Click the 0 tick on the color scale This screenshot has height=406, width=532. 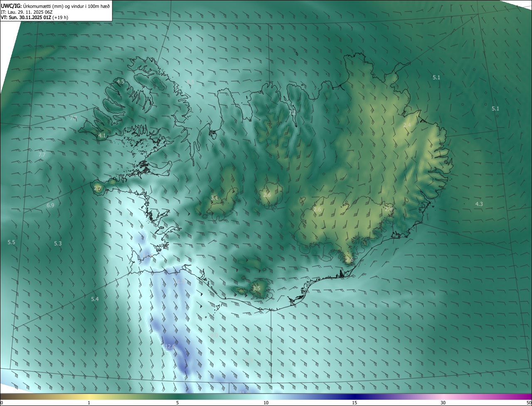(2, 403)
